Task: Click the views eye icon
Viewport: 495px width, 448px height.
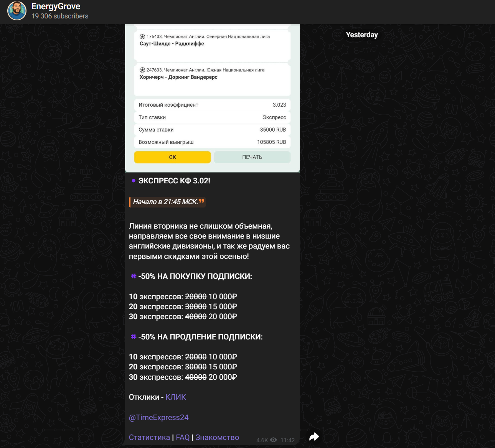Action: pyautogui.click(x=273, y=440)
